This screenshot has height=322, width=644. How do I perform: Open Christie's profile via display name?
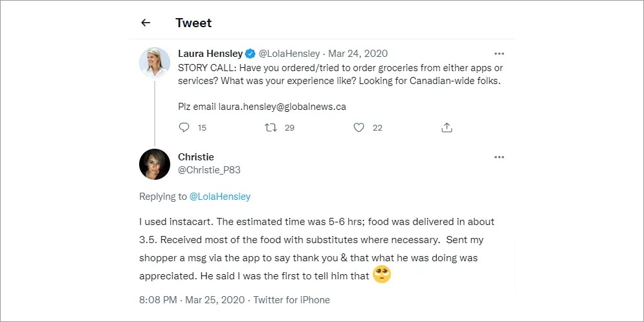point(196,157)
